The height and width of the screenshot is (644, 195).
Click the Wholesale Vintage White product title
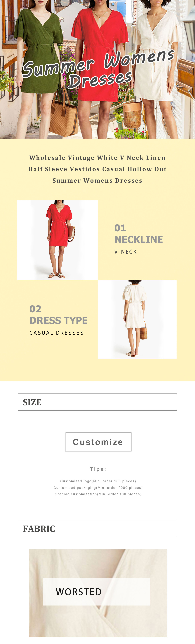click(97, 169)
